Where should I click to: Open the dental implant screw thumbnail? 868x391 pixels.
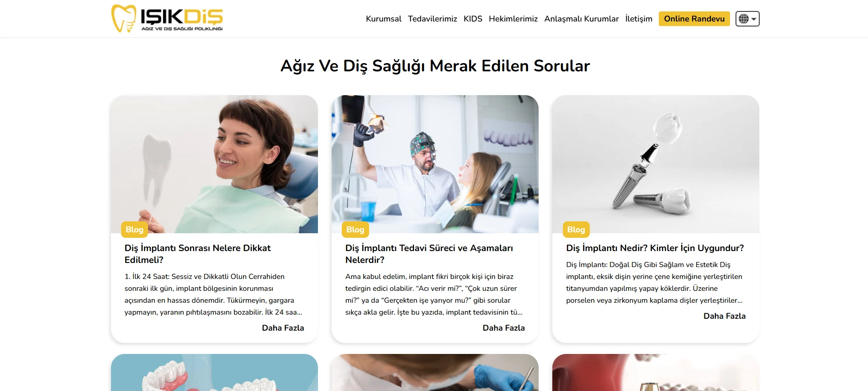[x=656, y=164]
